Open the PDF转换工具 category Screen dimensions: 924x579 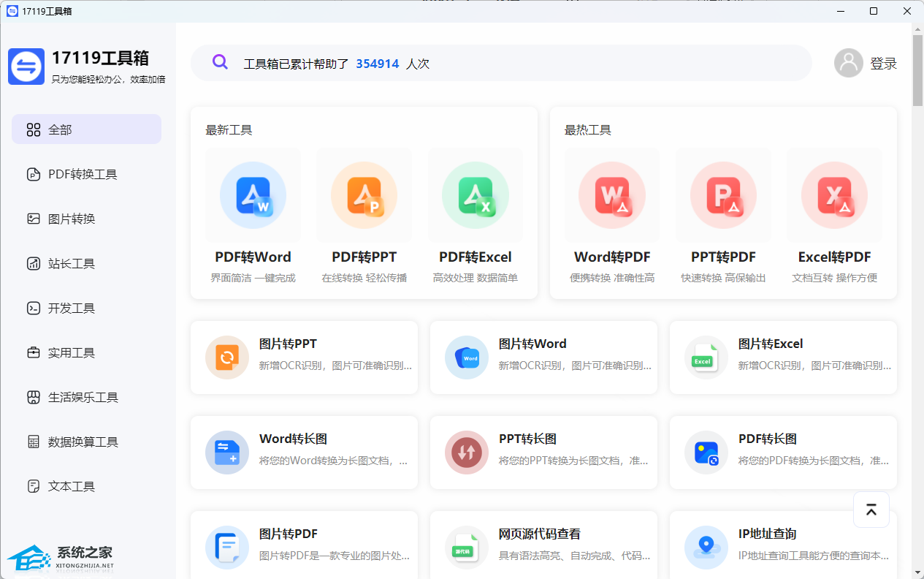click(x=86, y=174)
